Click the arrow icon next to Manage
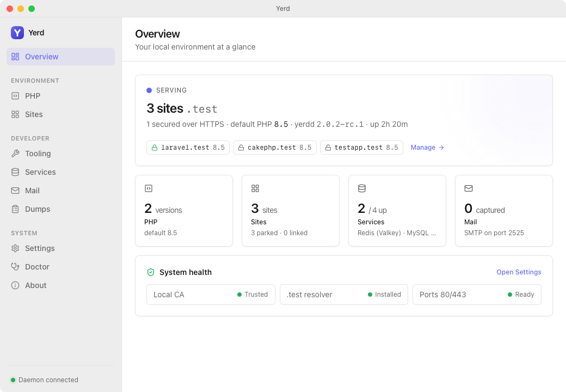This screenshot has height=392, width=566. pos(441,148)
